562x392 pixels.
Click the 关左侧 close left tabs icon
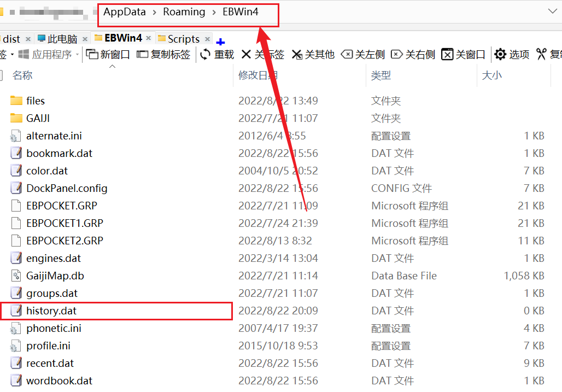point(347,55)
